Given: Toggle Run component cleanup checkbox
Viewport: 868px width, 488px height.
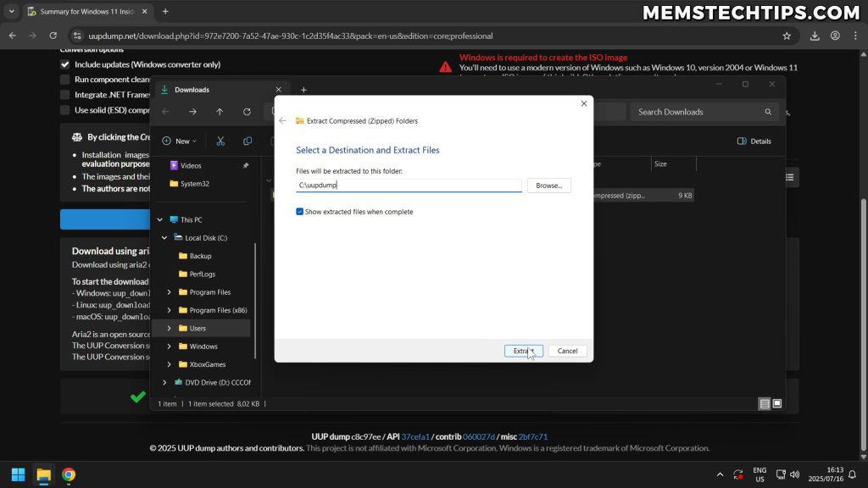Looking at the screenshot, I should (64, 79).
